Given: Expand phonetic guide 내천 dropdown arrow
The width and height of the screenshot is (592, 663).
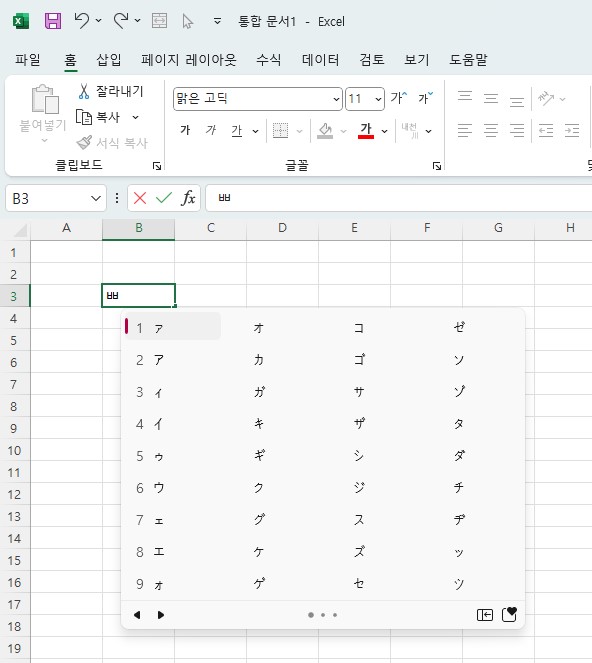Looking at the screenshot, I should click(428, 131).
